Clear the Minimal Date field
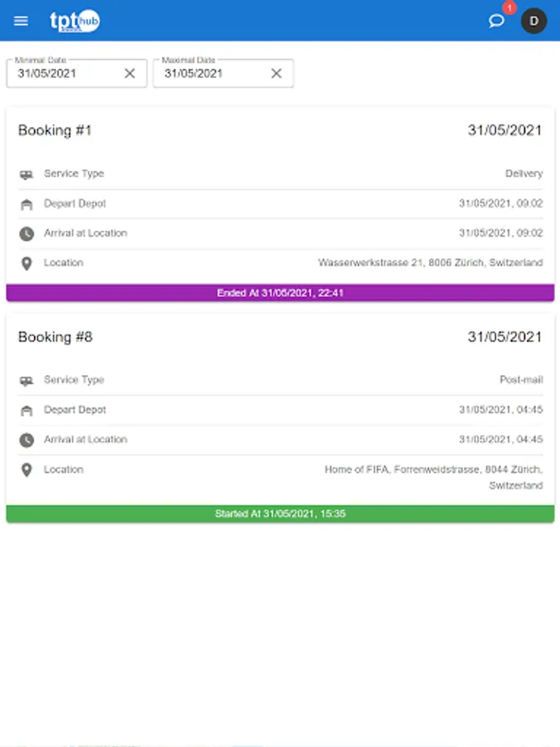The width and height of the screenshot is (560, 747). point(129,73)
